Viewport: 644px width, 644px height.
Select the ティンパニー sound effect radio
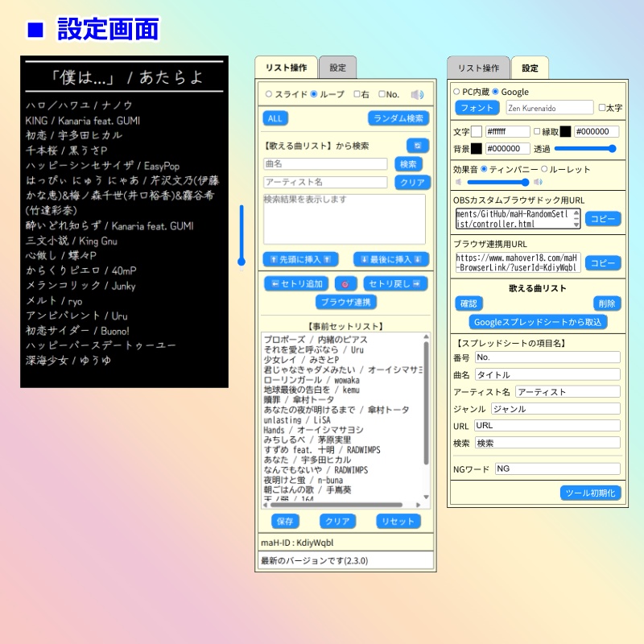484,169
